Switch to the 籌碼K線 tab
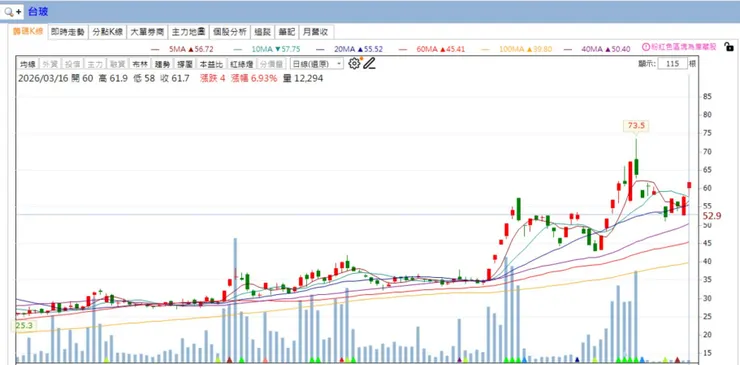This screenshot has height=365, width=740. 28,32
